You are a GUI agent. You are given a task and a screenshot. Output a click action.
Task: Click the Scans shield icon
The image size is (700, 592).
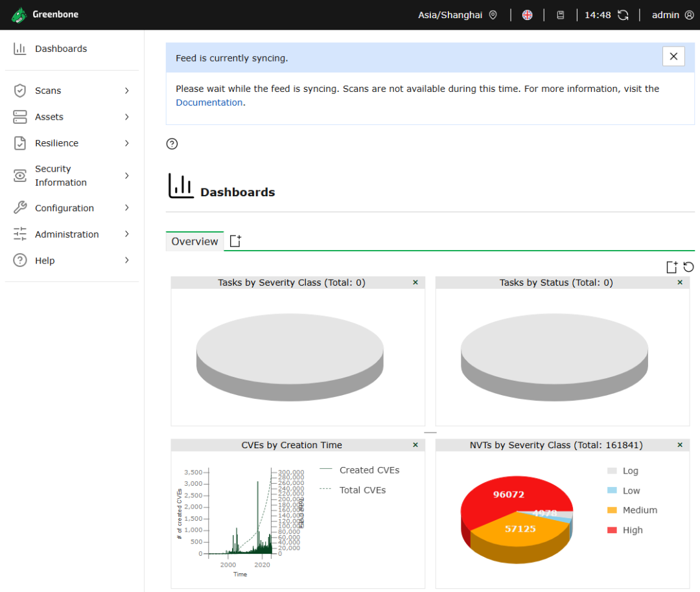point(19,91)
